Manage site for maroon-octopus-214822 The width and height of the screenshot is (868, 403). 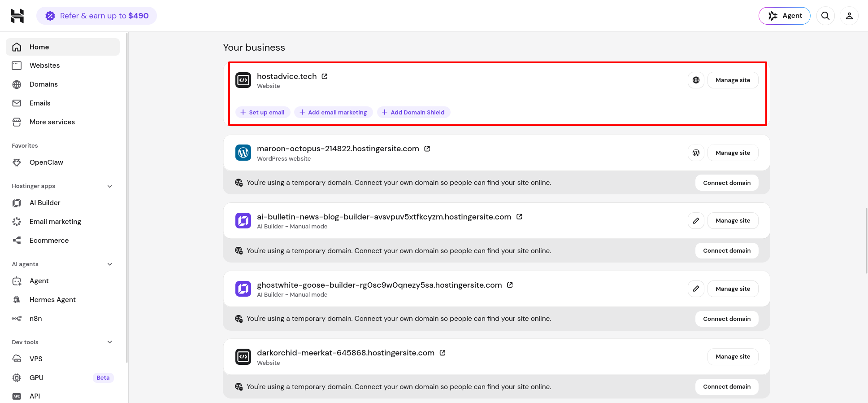(x=733, y=153)
